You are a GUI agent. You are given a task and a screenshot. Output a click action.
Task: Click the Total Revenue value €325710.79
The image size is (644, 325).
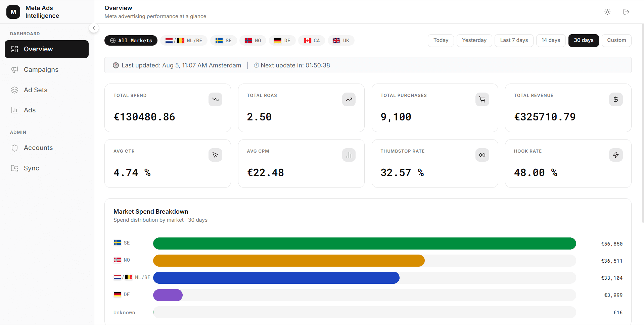pyautogui.click(x=545, y=117)
